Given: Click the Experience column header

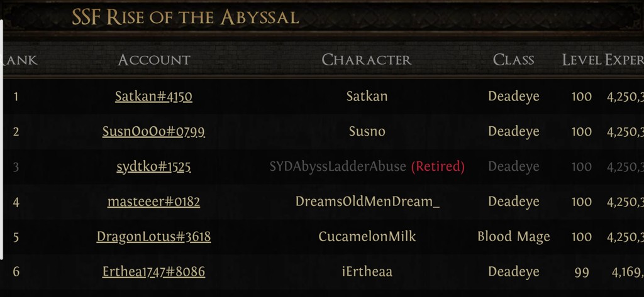Looking at the screenshot, I should pyautogui.click(x=624, y=60).
